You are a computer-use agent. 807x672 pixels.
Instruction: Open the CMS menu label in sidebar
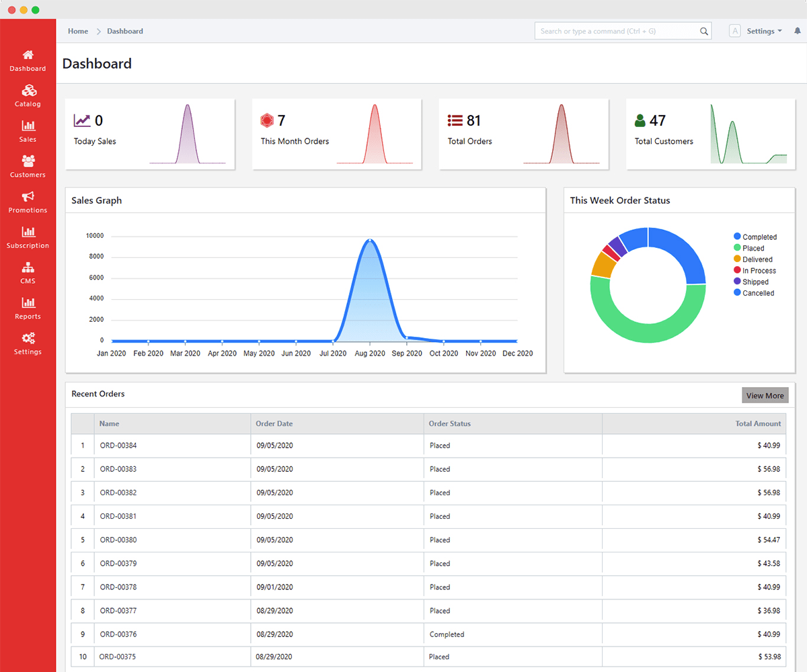point(28,281)
